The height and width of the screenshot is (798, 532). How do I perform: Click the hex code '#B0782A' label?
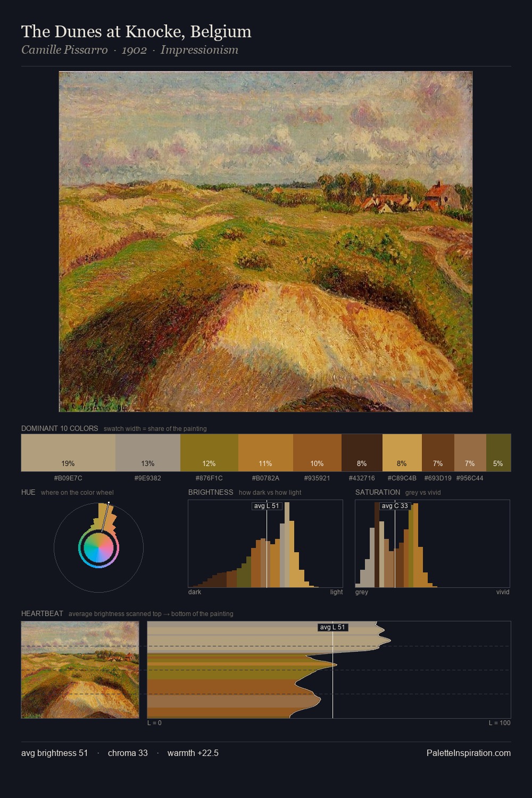point(265,478)
